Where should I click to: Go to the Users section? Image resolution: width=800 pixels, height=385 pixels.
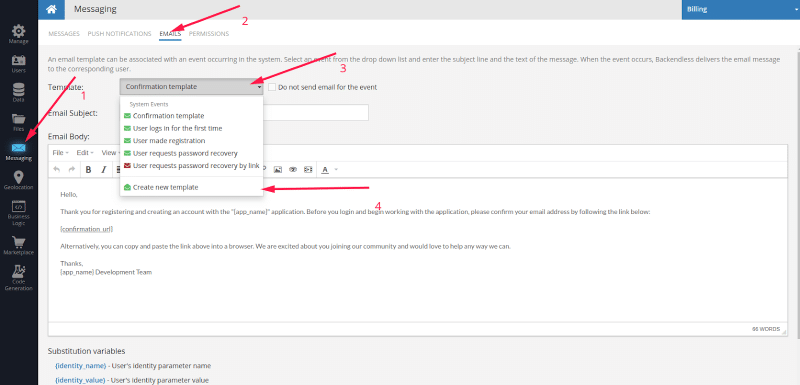pyautogui.click(x=19, y=64)
